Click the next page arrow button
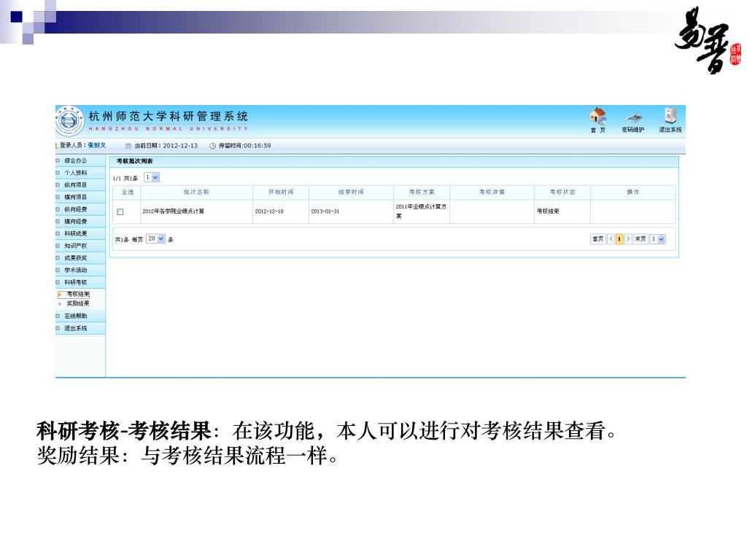The height and width of the screenshot is (560, 747). [628, 239]
